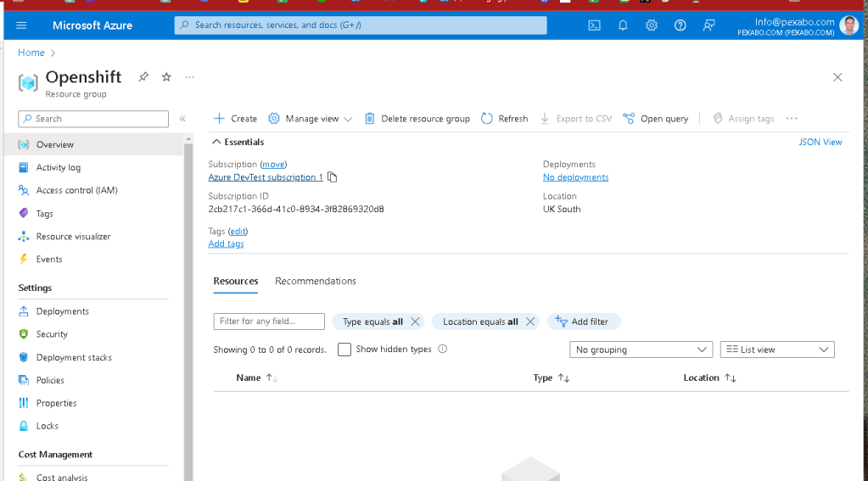This screenshot has width=868, height=481.
Task: Click Open query in toolbar
Action: 655,119
